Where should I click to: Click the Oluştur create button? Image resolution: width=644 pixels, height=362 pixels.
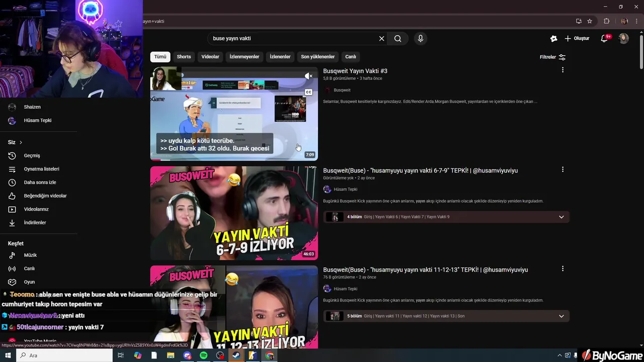pyautogui.click(x=577, y=39)
